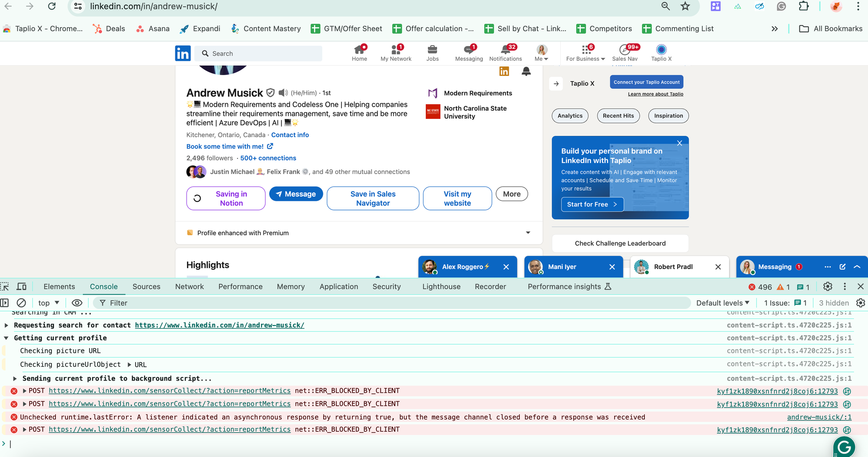The height and width of the screenshot is (457, 868).
Task: Open DevTools customize three-dot menu
Action: [845, 286]
